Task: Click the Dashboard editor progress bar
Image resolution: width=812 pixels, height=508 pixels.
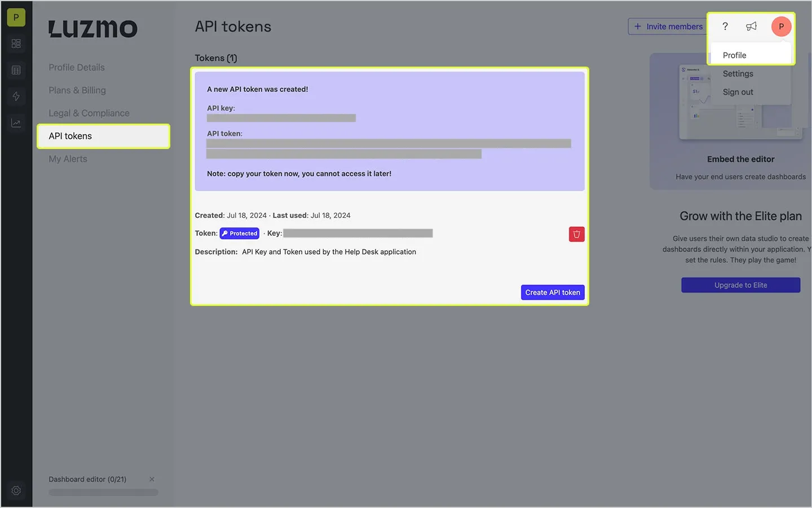Action: [x=103, y=492]
